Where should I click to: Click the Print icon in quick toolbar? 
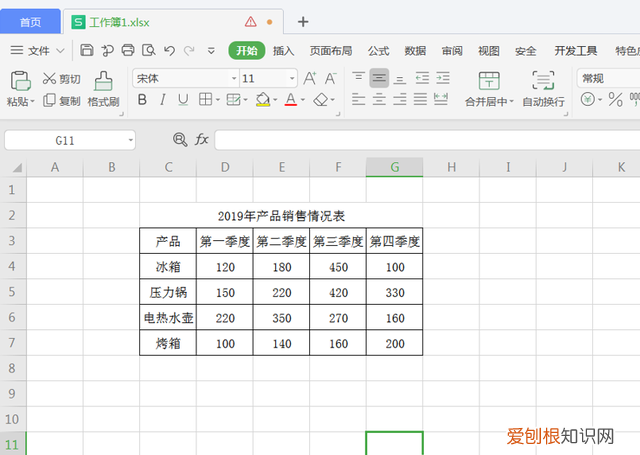[x=128, y=50]
